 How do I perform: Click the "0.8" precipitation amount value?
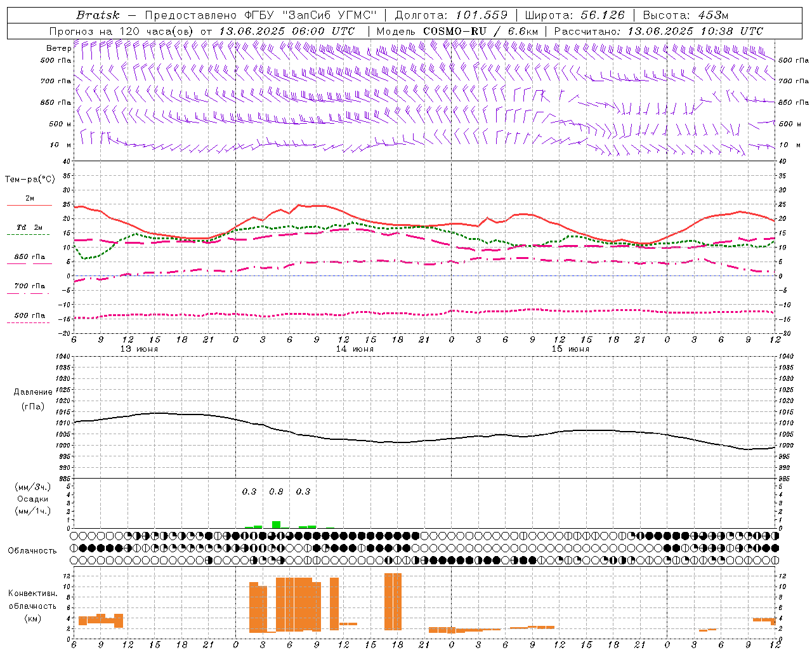pyautogui.click(x=276, y=491)
